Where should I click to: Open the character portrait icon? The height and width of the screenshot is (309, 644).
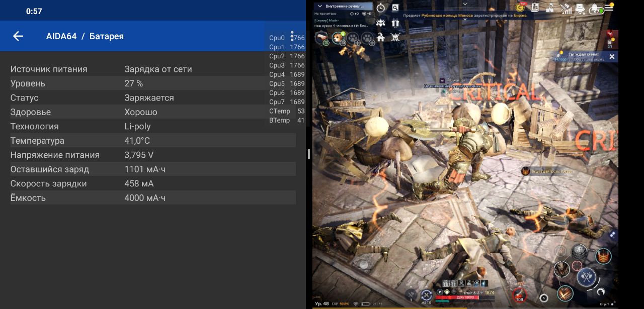point(535,8)
